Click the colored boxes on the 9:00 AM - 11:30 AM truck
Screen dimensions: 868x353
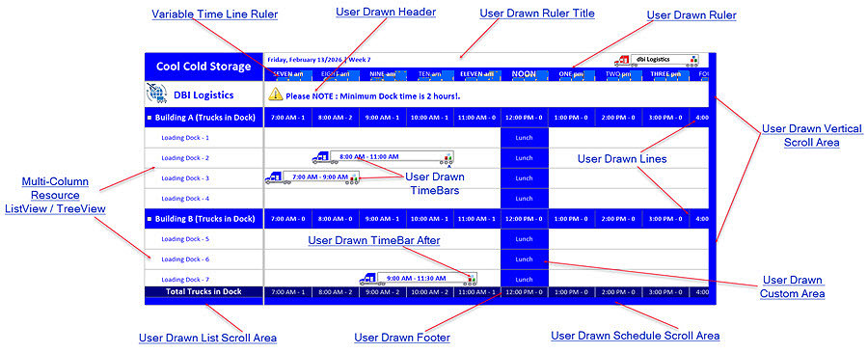pyautogui.click(x=472, y=278)
